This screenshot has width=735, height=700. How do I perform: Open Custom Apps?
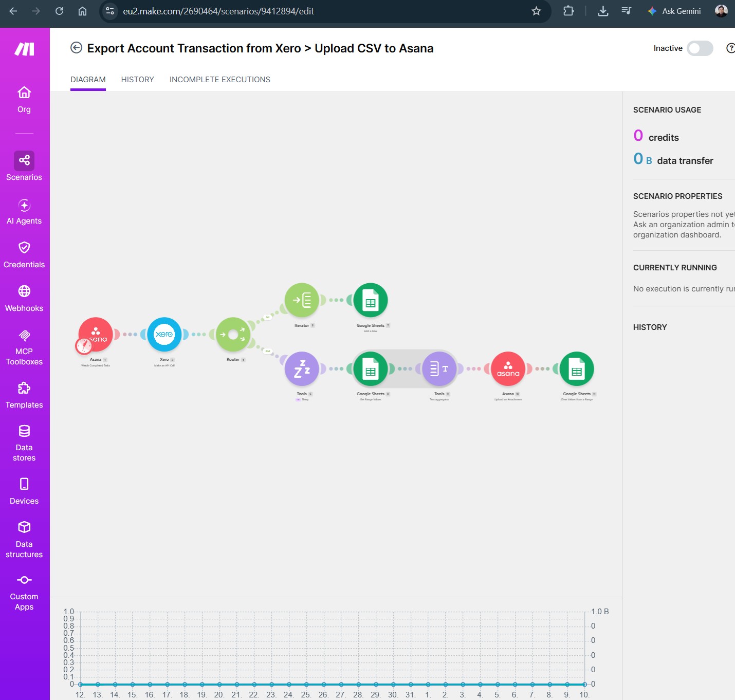24,593
